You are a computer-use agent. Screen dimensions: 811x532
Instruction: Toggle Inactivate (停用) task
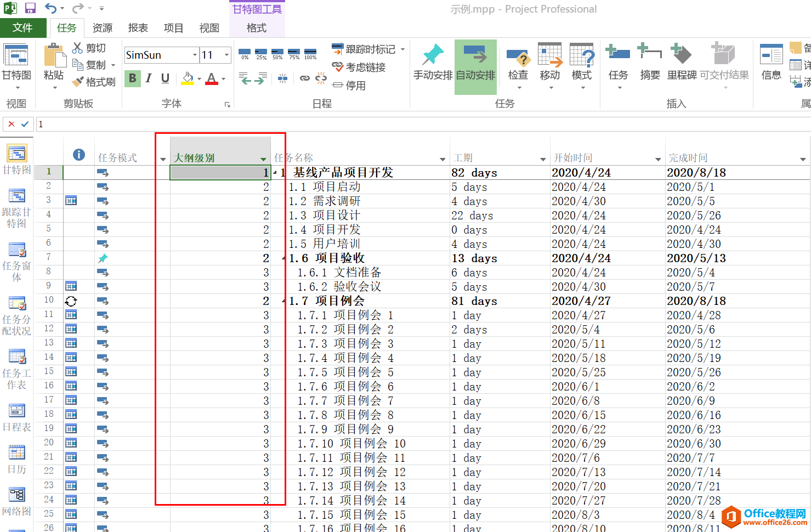point(349,85)
